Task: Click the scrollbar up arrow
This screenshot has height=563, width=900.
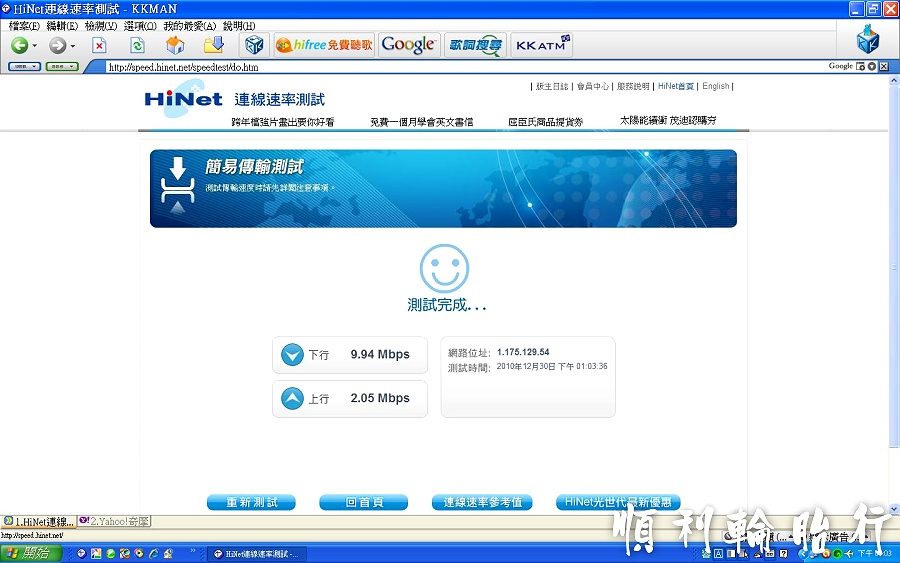Action: [x=894, y=81]
